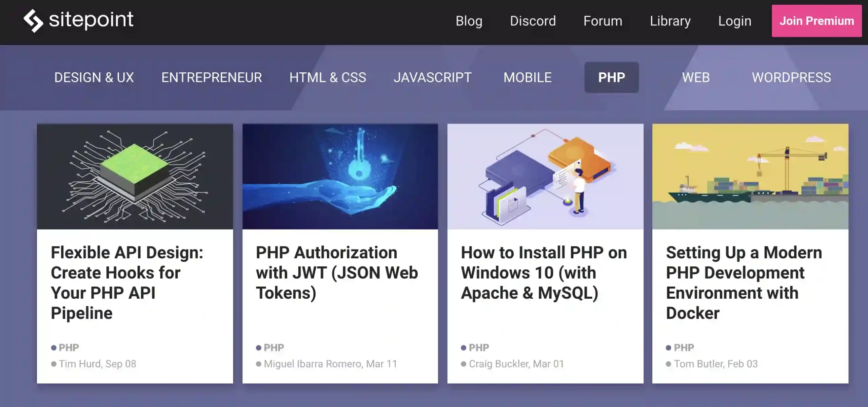The image size is (868, 407).
Task: Open Flexible API Design article title
Action: 127,283
